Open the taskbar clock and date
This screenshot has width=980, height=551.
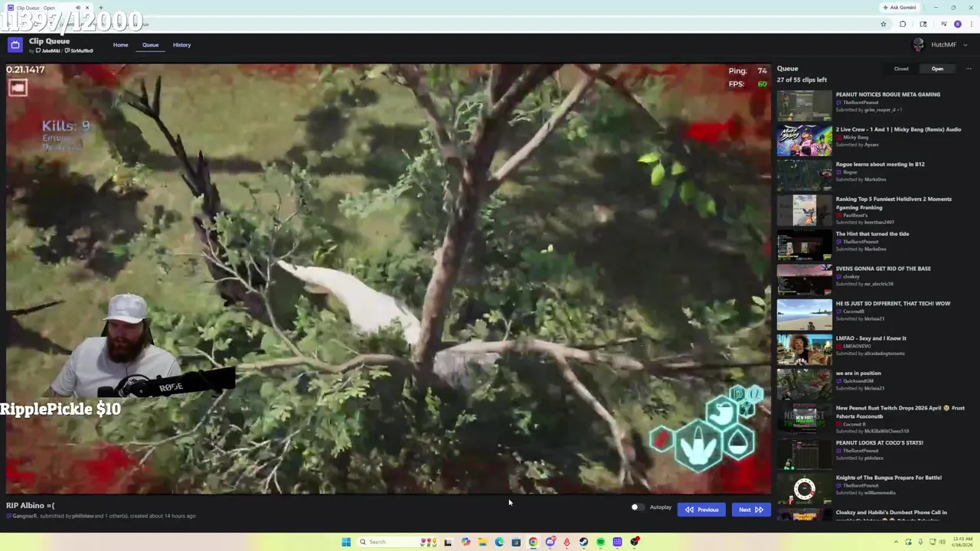coord(962,542)
